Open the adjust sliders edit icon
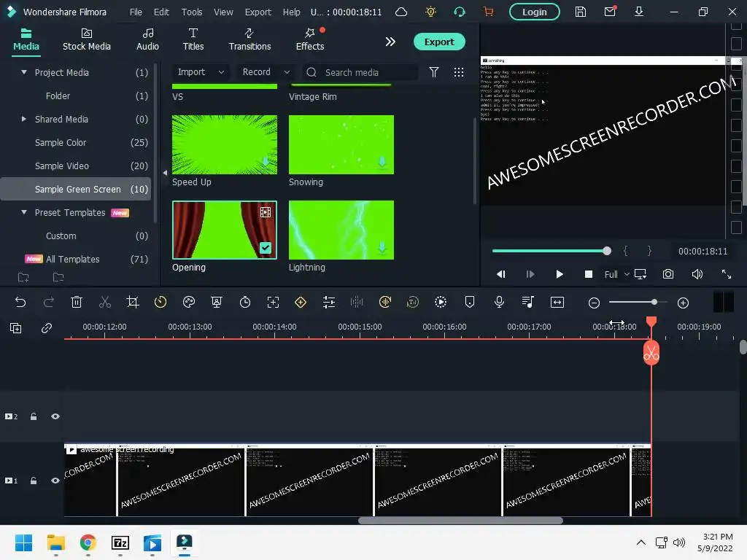The height and width of the screenshot is (560, 747). point(329,303)
